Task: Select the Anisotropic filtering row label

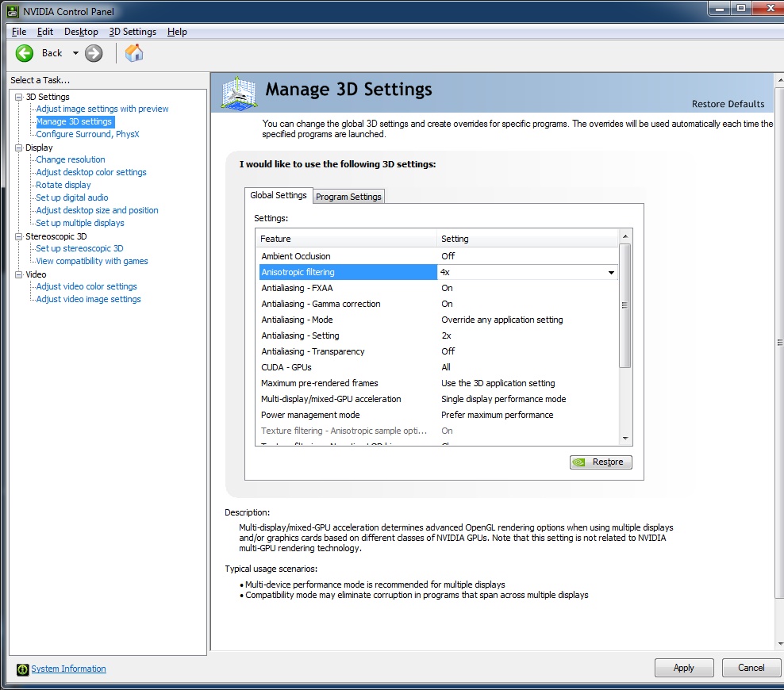Action: tap(298, 272)
